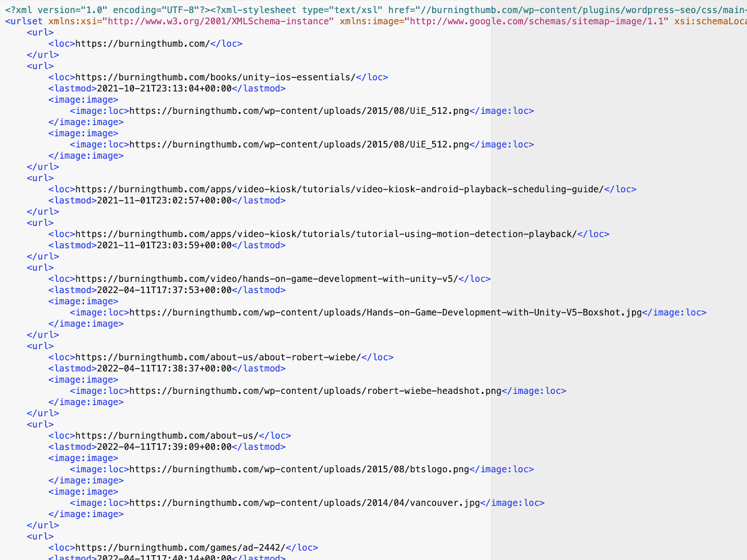
Task: Click the https://burningthumb.com/about-us/ loc URL
Action: (x=167, y=435)
